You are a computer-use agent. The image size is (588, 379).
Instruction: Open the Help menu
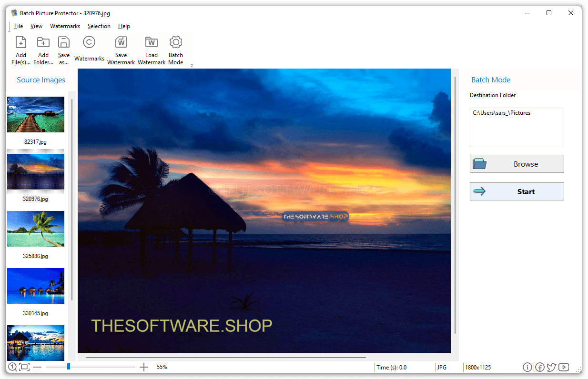point(124,26)
